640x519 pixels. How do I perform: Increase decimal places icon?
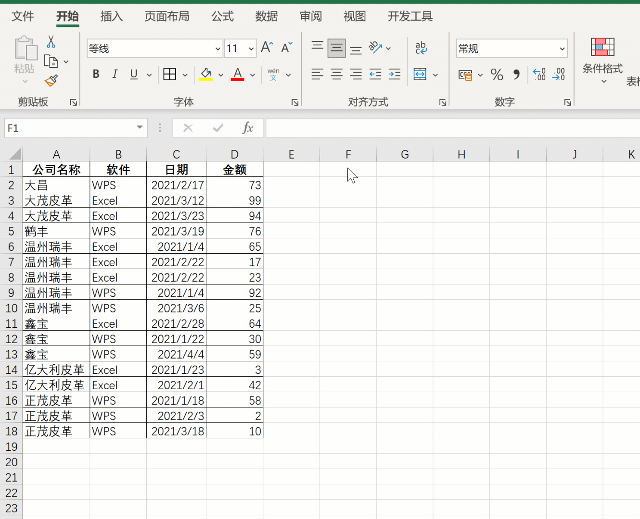(x=539, y=74)
